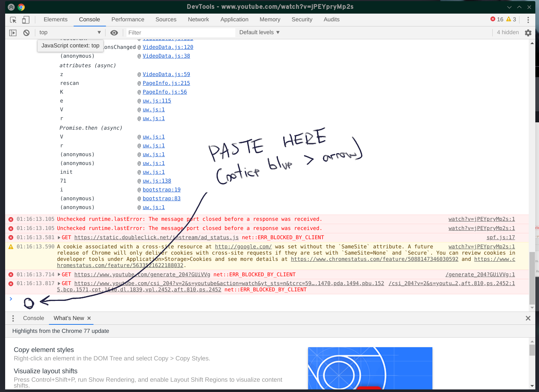Click the first runtime.lastError message text
The width and height of the screenshot is (539, 392).
(x=189, y=219)
